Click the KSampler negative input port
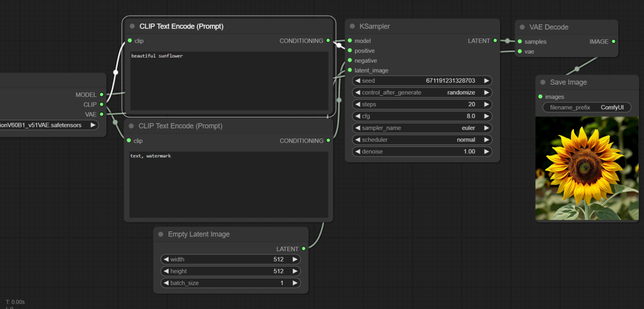The width and height of the screenshot is (644, 309). pyautogui.click(x=350, y=60)
